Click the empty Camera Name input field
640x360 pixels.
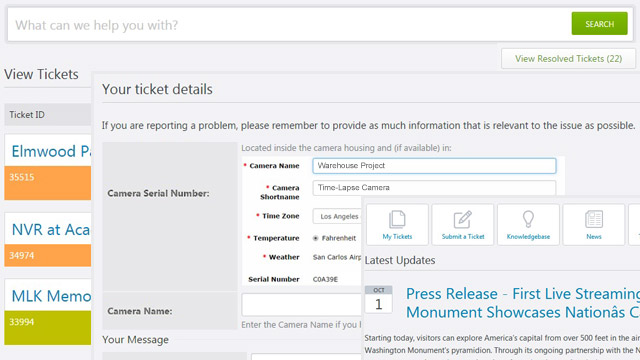click(x=302, y=304)
